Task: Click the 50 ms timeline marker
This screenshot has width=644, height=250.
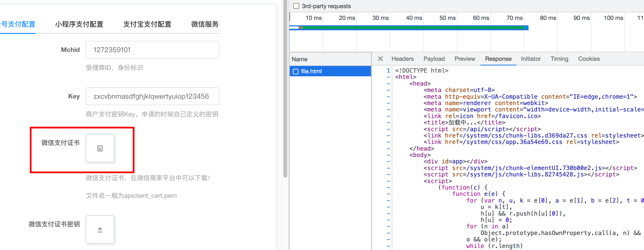Action: [x=447, y=18]
